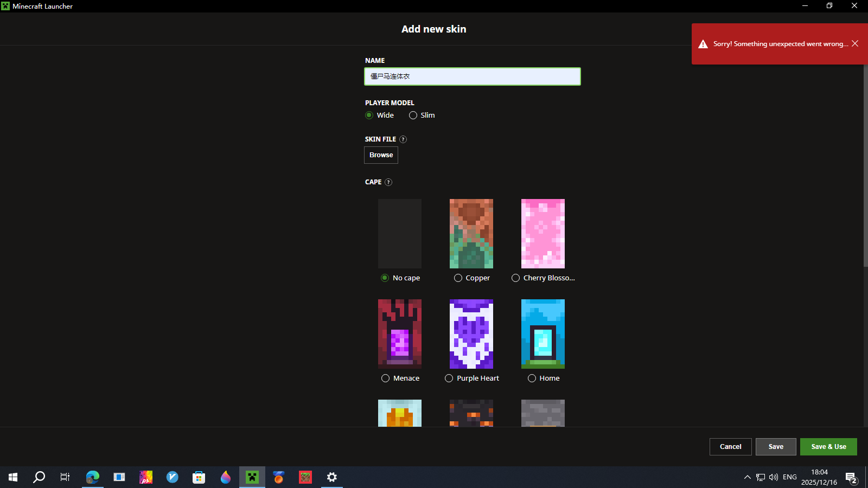This screenshot has width=868, height=488.
Task: Select the Slim player model
Action: tap(413, 115)
